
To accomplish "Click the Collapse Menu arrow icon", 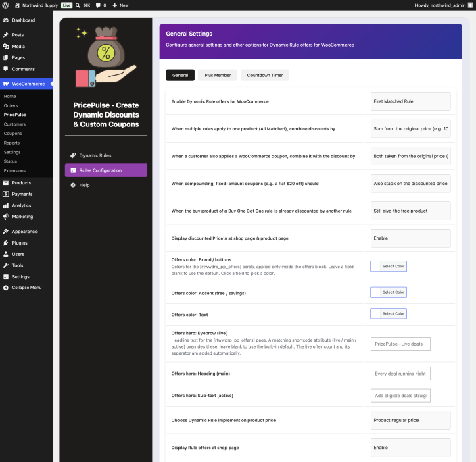I will click(x=6, y=288).
